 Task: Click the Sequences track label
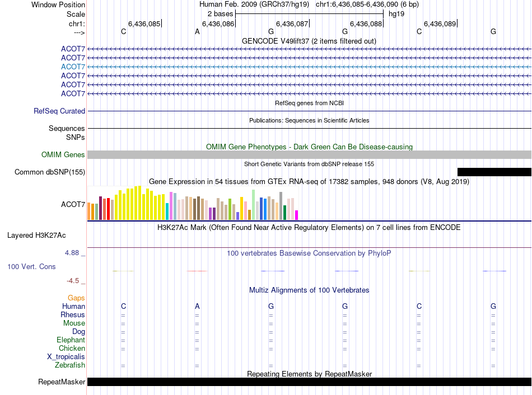(67, 128)
